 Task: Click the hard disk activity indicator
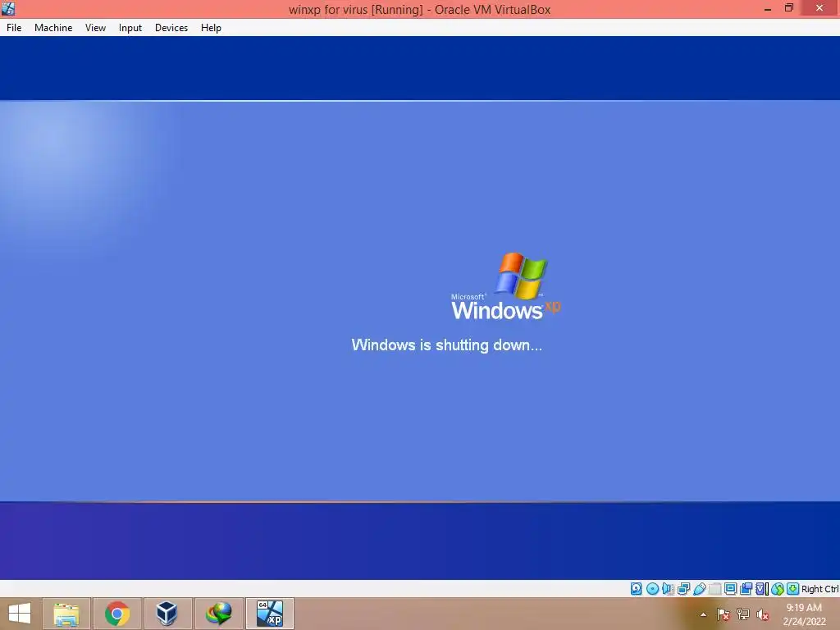click(x=636, y=589)
